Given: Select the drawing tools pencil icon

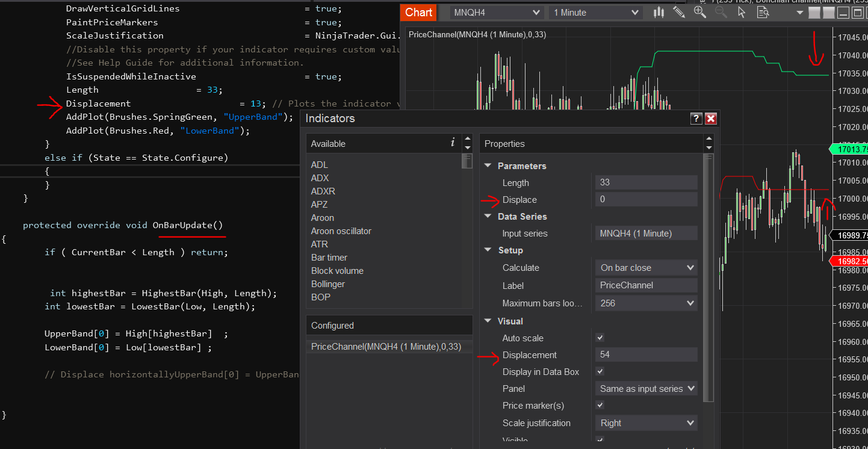Looking at the screenshot, I should 679,12.
